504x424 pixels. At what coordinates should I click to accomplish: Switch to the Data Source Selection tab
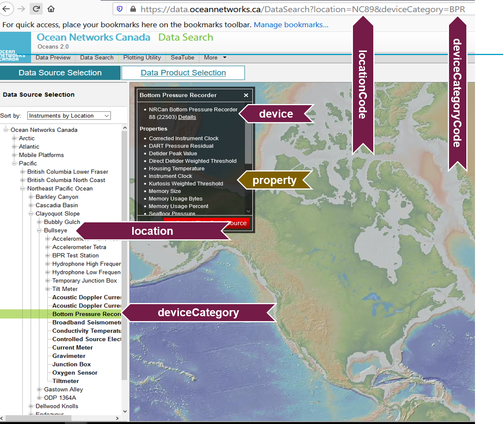60,73
